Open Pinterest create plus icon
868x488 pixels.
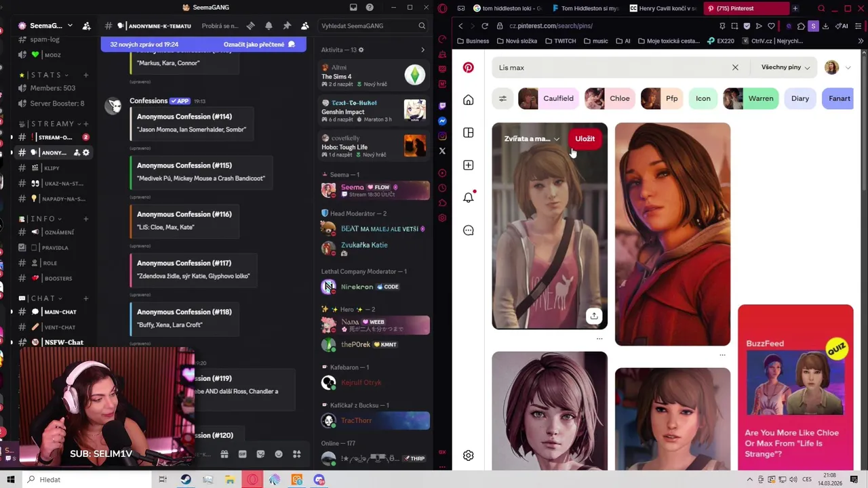(x=469, y=165)
